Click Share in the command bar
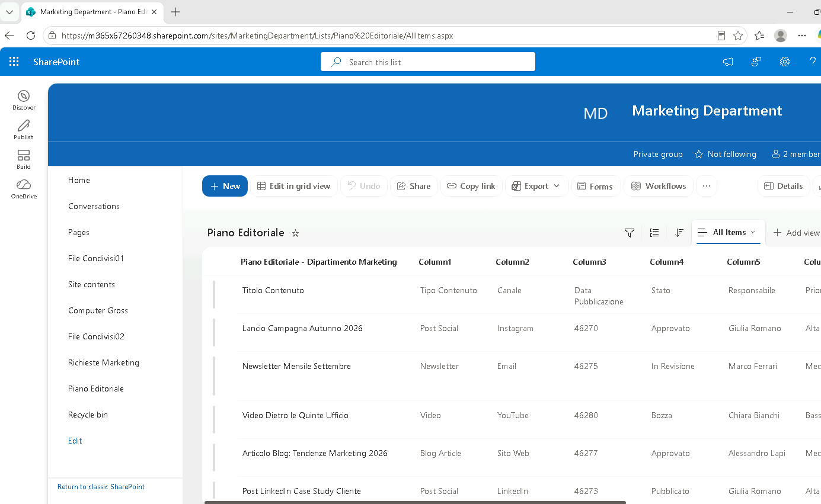The width and height of the screenshot is (821, 504). point(414,186)
